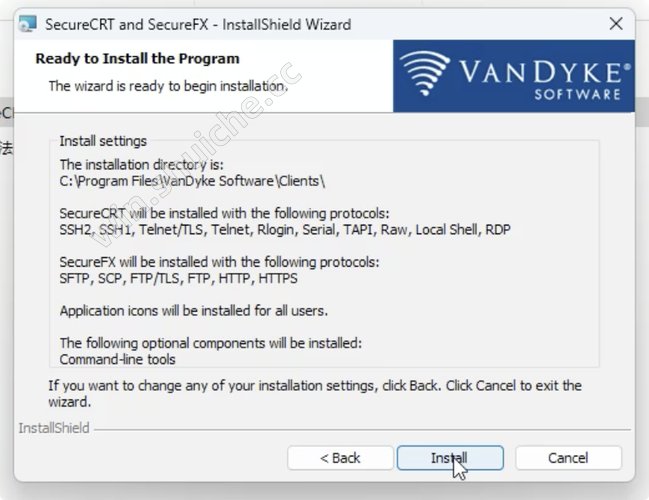Click the 'Command-line tools' component entry
This screenshot has height=500, width=649.
(x=118, y=359)
